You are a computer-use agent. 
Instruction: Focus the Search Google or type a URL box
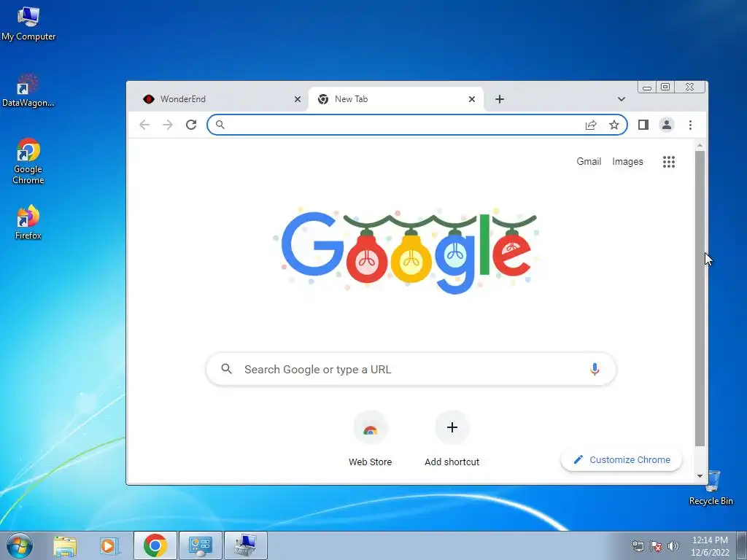click(411, 369)
